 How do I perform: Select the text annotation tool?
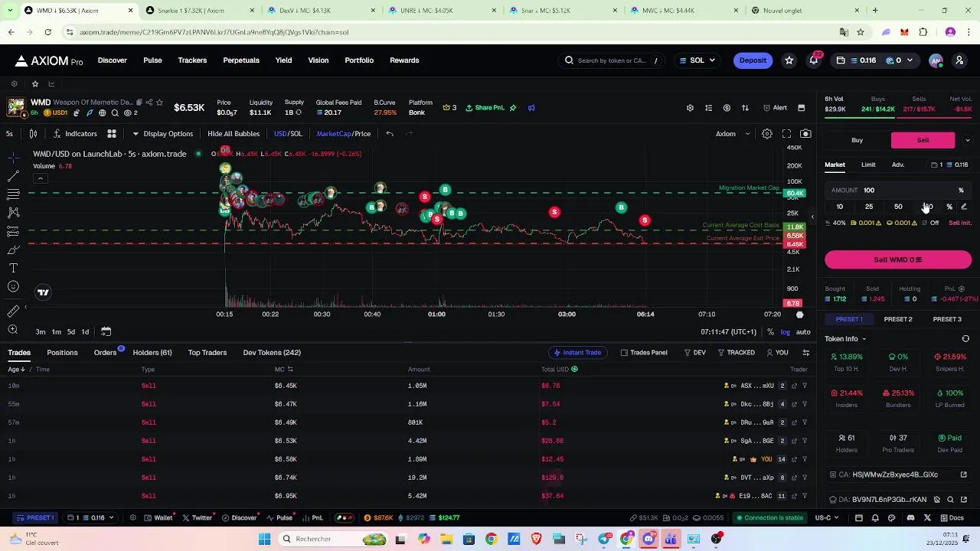point(13,268)
